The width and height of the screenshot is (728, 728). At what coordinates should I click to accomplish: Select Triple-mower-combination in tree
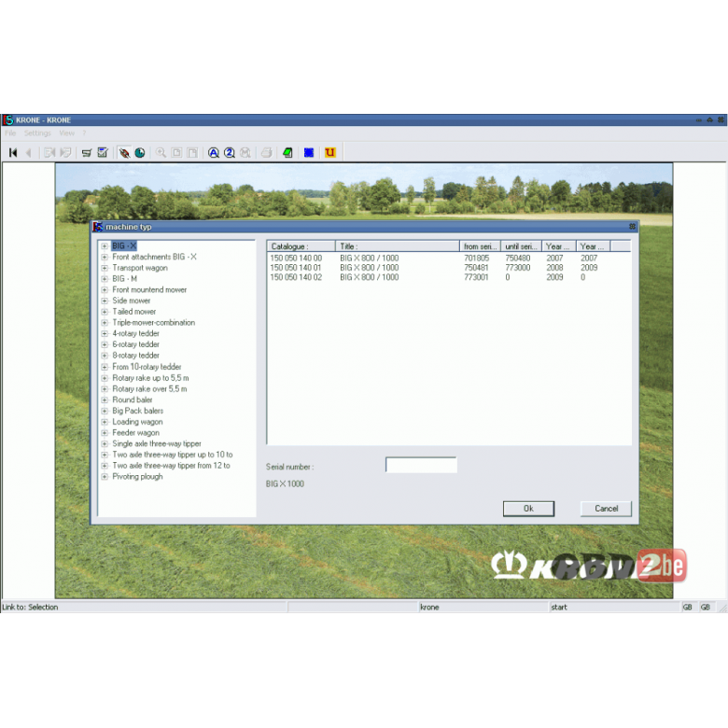tap(154, 323)
